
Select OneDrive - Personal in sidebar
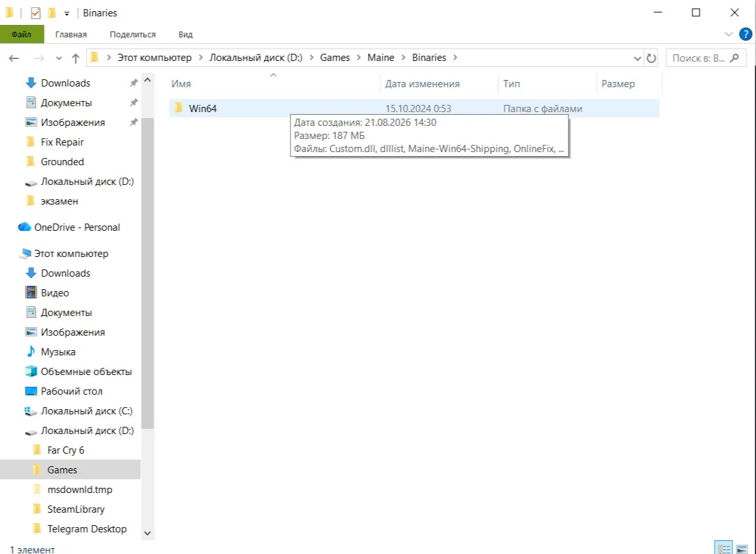point(77,228)
